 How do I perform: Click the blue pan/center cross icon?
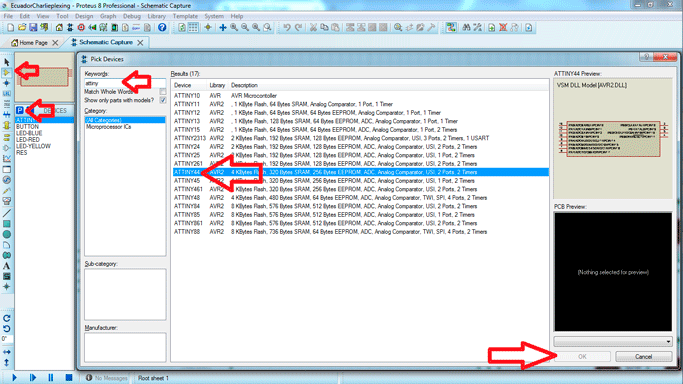tap(223, 27)
